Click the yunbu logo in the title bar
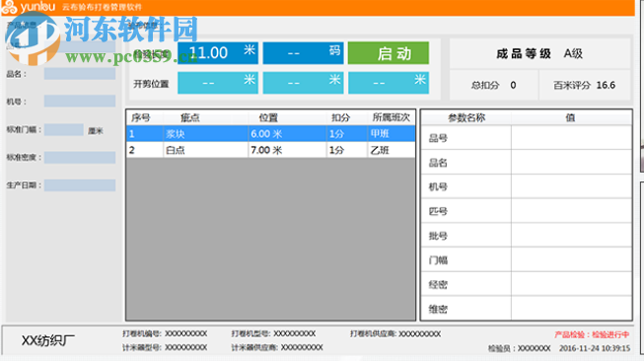 tap(29, 7)
